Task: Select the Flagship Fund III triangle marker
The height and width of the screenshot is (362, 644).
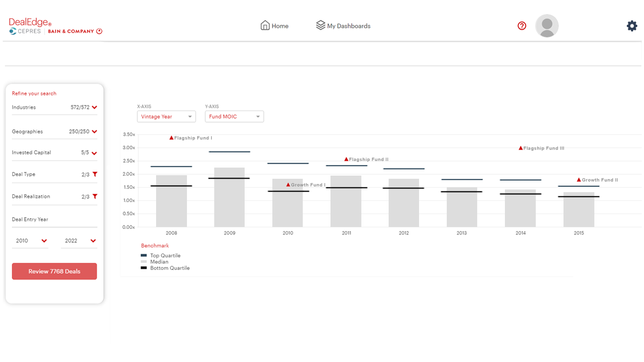Action: point(521,148)
